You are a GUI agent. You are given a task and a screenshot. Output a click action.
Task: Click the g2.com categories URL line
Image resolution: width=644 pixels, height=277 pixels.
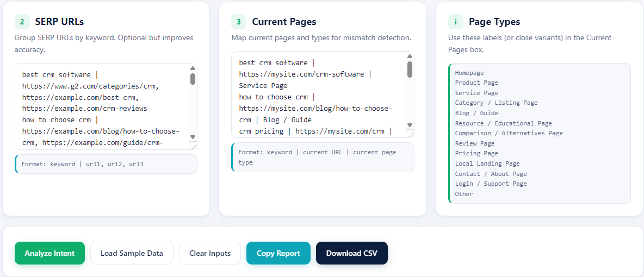(x=91, y=86)
